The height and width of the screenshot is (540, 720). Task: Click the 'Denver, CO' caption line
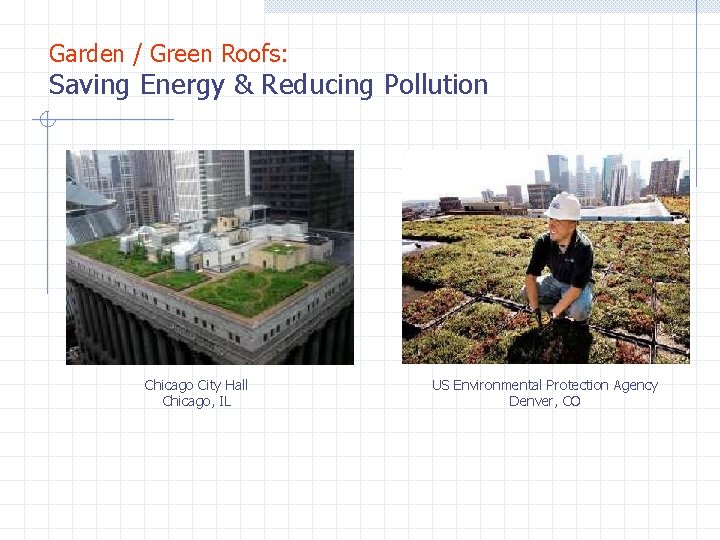[x=545, y=401]
